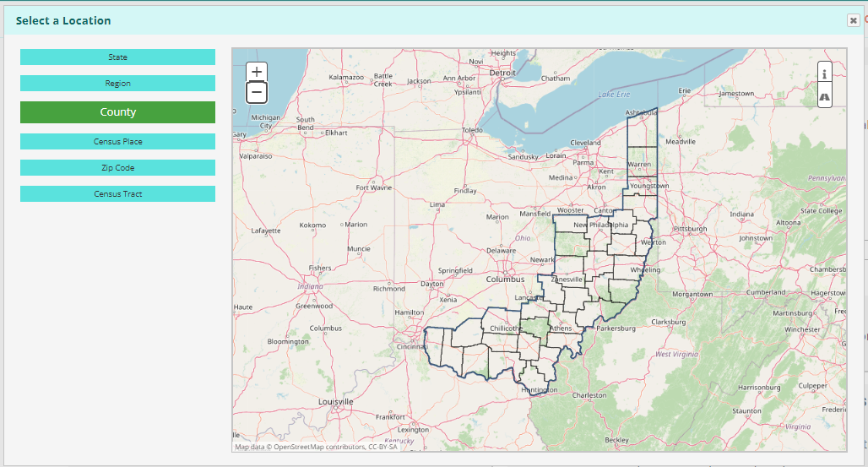
Task: Toggle the road basemap icon
Action: [x=824, y=97]
